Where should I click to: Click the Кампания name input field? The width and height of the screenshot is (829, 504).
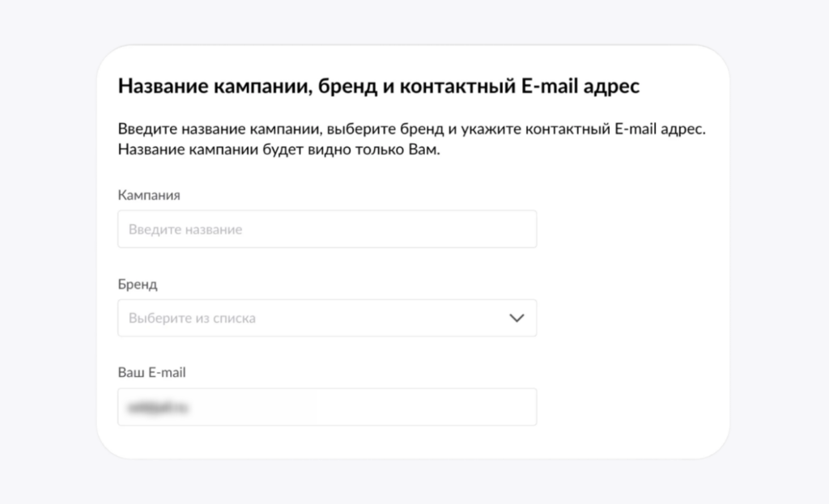point(327,229)
